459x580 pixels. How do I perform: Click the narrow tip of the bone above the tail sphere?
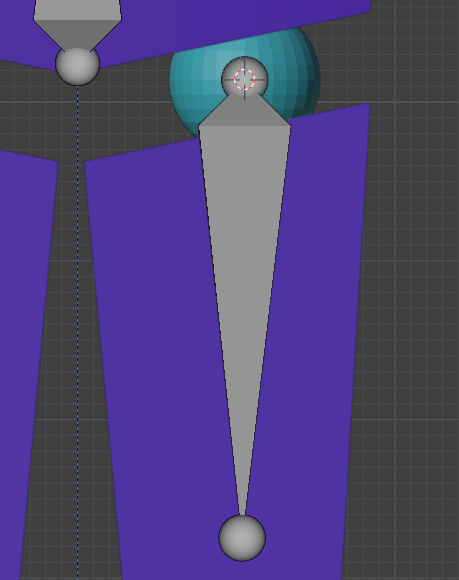(242, 496)
